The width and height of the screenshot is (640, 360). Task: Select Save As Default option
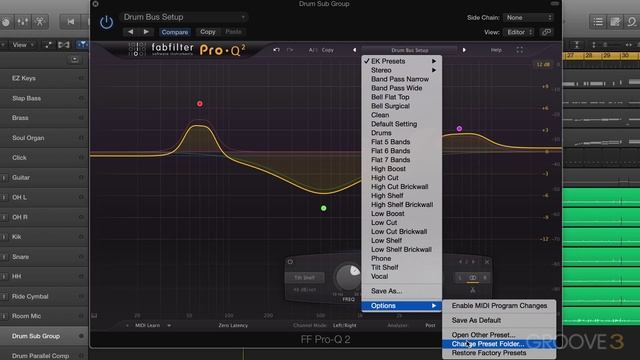[x=476, y=320]
